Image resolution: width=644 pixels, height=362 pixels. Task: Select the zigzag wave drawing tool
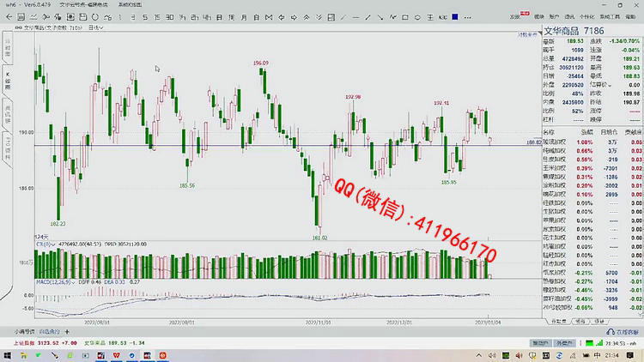pos(393,17)
